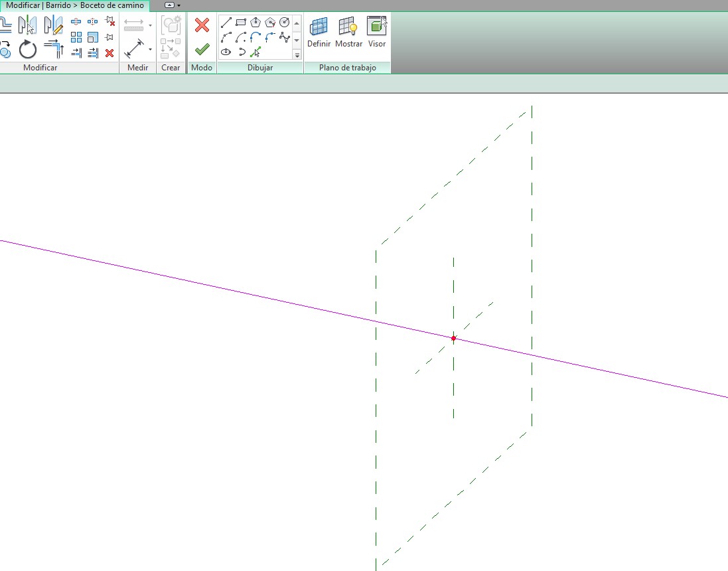Select the Offset tool in Modificar
The width and height of the screenshot is (728, 571).
click(x=5, y=25)
